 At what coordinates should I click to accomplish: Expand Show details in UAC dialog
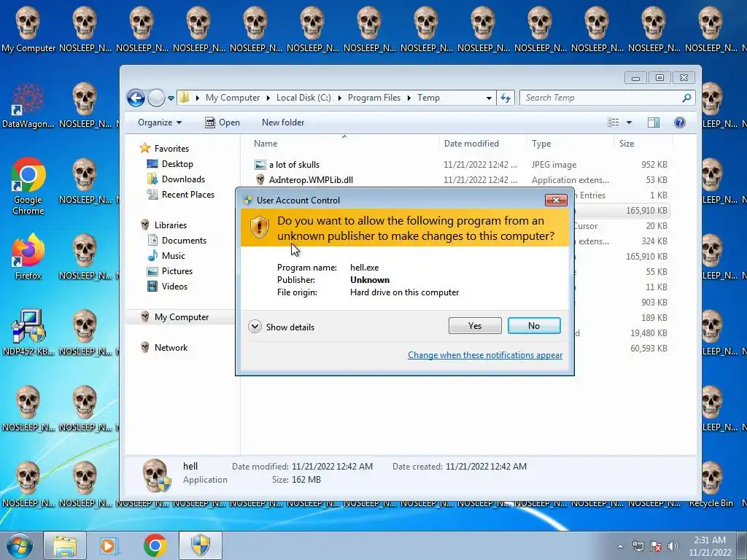(281, 327)
